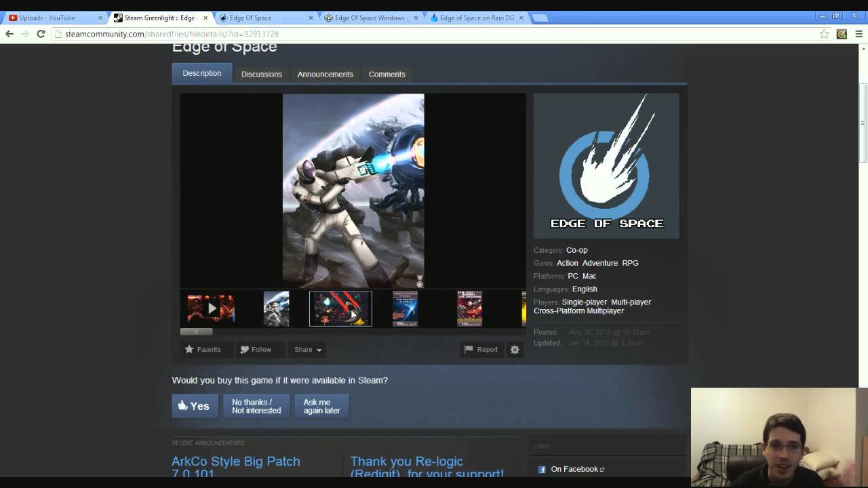The width and height of the screenshot is (868, 488).
Task: Click the Single-player link
Action: [x=585, y=302]
